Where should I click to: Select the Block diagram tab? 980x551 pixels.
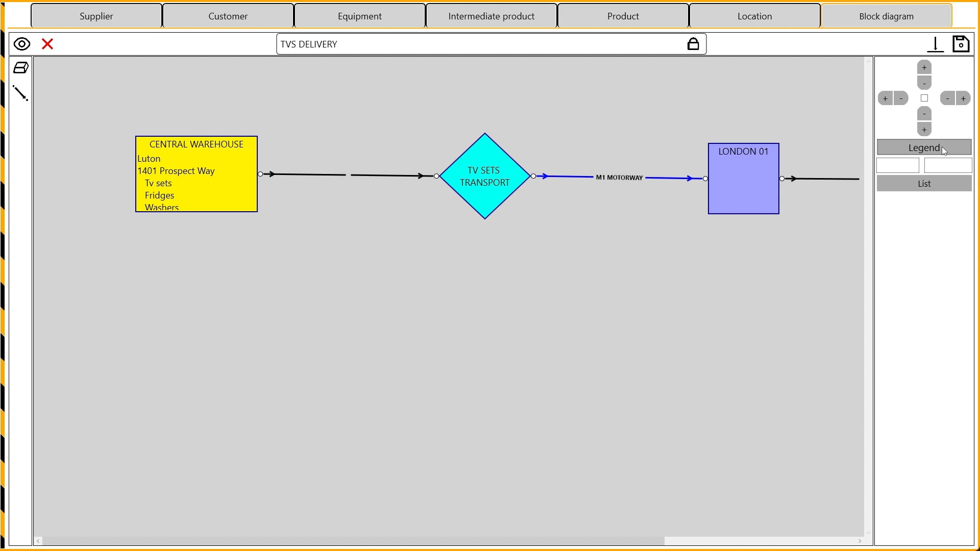coord(887,16)
